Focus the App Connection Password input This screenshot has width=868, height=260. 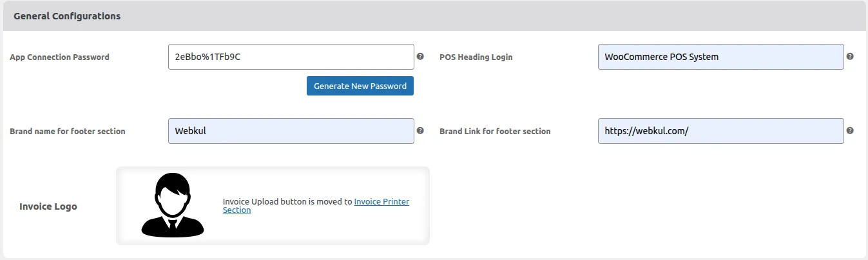click(x=291, y=57)
